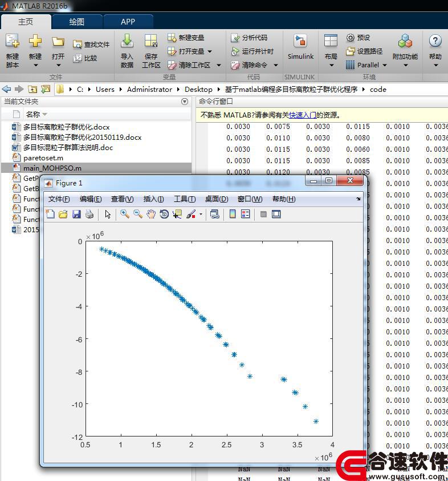Click Users in the address path
This screenshot has height=481, width=448.
pos(105,89)
